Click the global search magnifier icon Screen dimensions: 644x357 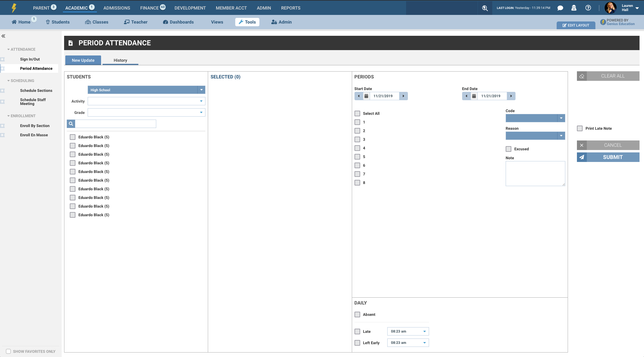[x=485, y=8]
